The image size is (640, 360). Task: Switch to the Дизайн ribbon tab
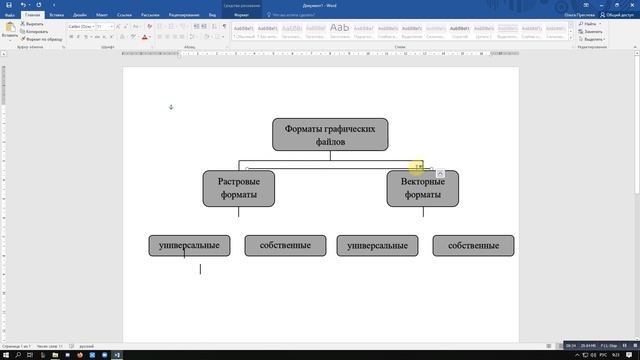80,15
